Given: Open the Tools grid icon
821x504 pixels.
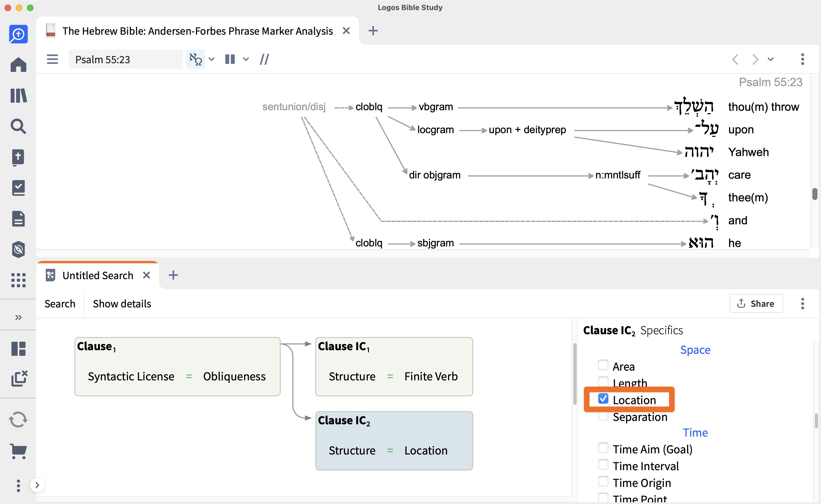Looking at the screenshot, I should click(18, 280).
